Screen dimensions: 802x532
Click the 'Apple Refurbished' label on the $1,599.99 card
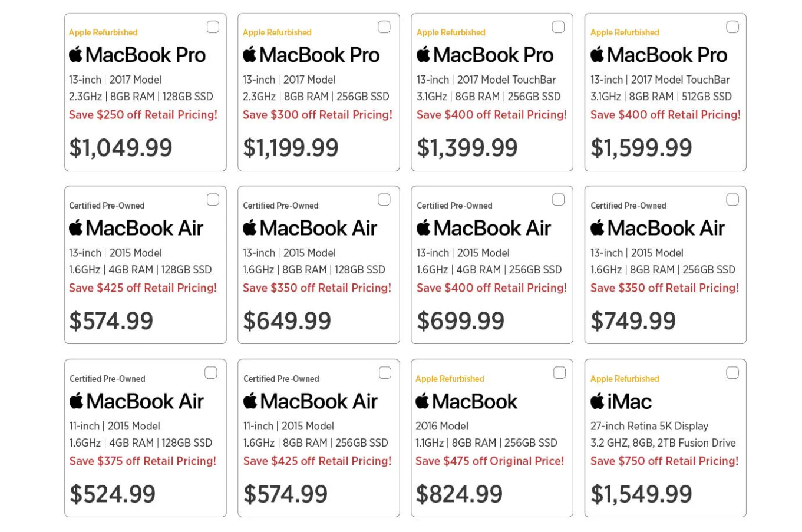click(x=625, y=32)
